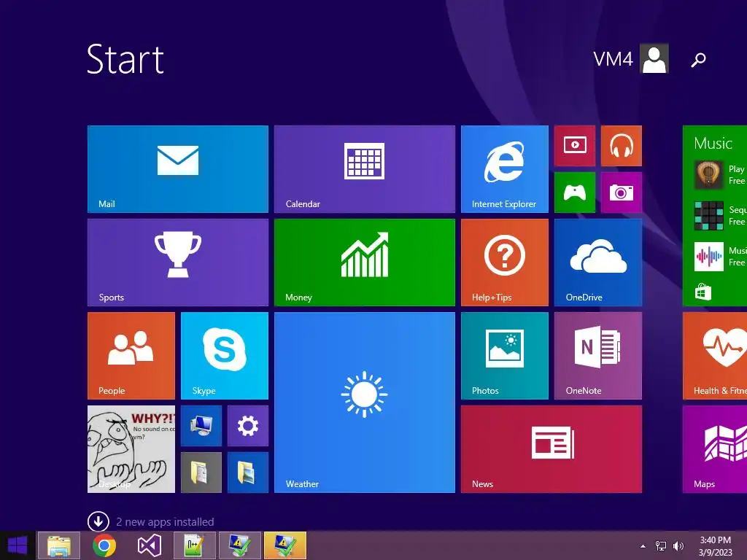Open the News tile

[x=551, y=449]
